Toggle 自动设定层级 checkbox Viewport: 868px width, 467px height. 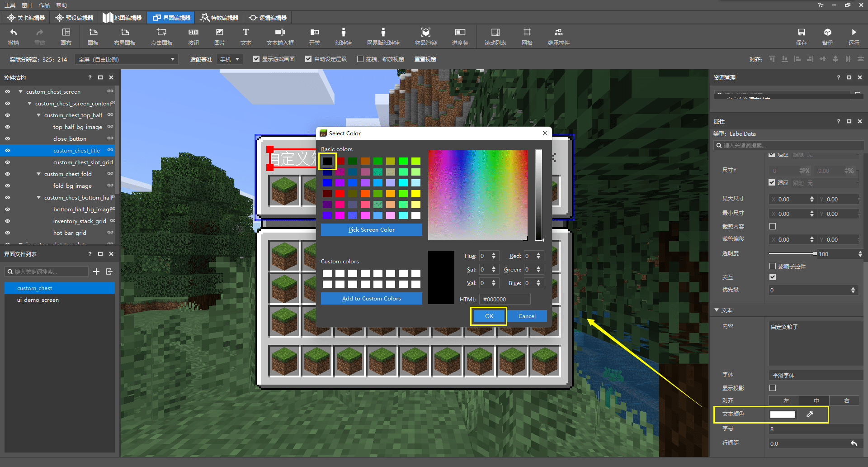pos(308,59)
